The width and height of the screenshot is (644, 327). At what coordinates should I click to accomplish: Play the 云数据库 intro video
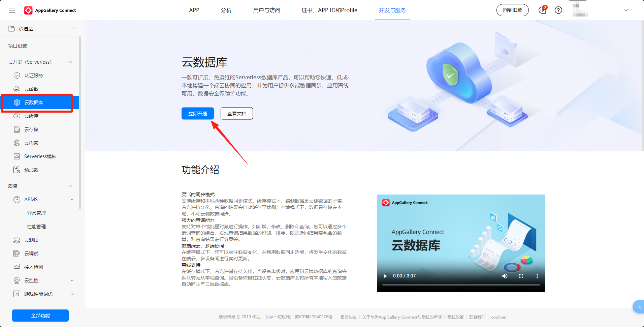coord(385,276)
